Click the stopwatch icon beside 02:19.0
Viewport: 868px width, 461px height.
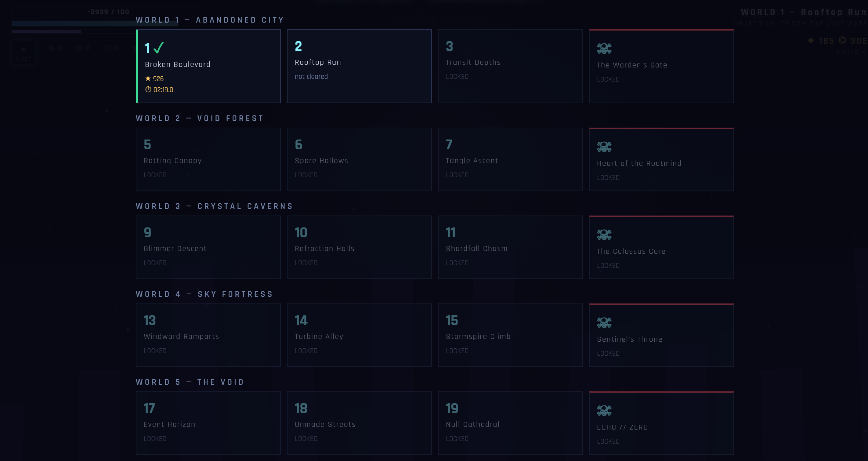(148, 89)
